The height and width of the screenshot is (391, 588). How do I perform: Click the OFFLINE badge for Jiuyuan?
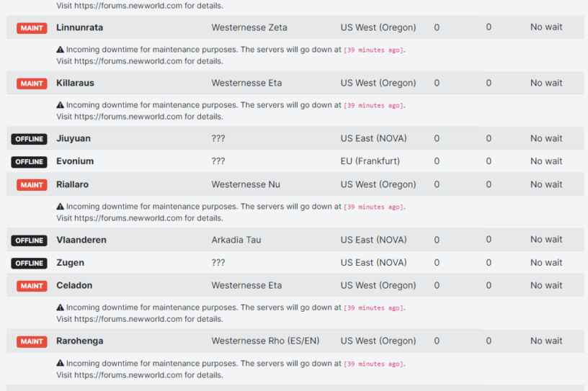[30, 139]
